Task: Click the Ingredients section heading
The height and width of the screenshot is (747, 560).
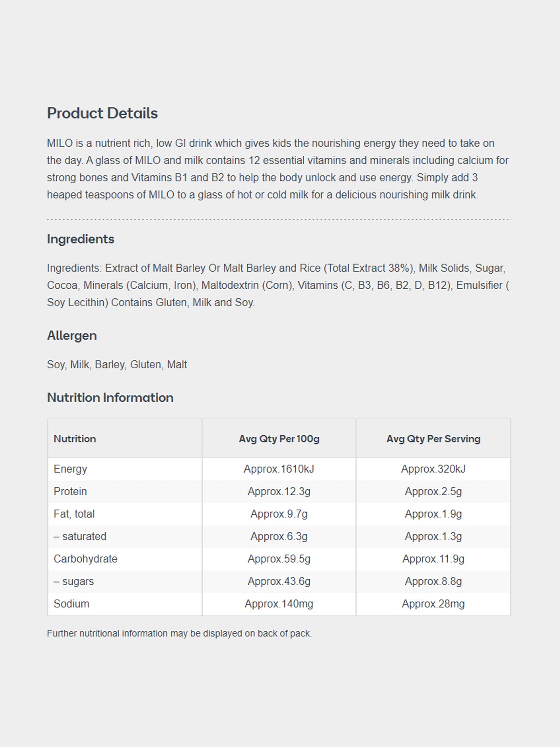Action: [x=80, y=239]
